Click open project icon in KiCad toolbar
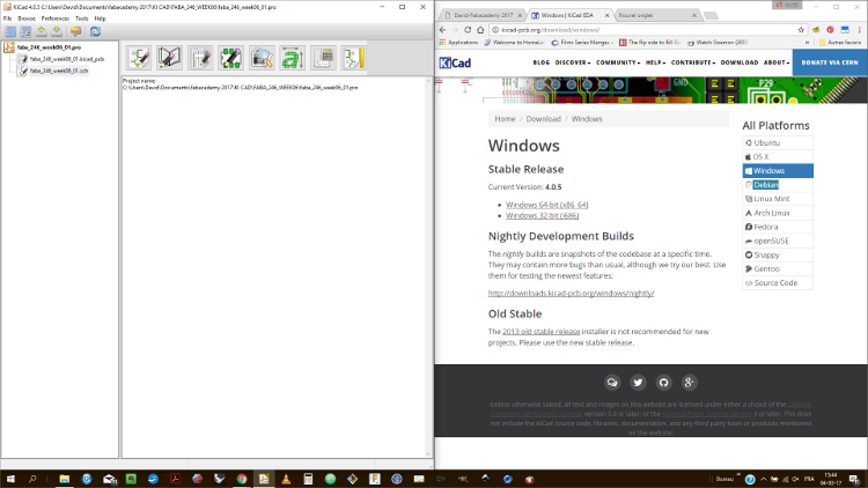Screen dimensions: 868x488 click(41, 31)
